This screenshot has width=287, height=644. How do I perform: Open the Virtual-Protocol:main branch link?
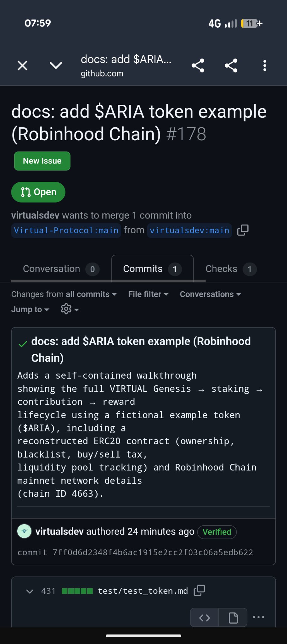tap(66, 230)
